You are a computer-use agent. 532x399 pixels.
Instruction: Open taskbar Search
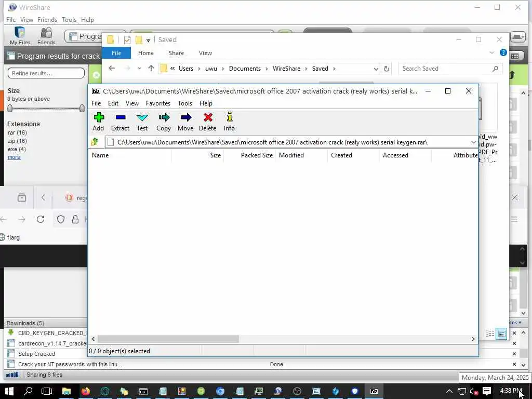click(x=28, y=391)
